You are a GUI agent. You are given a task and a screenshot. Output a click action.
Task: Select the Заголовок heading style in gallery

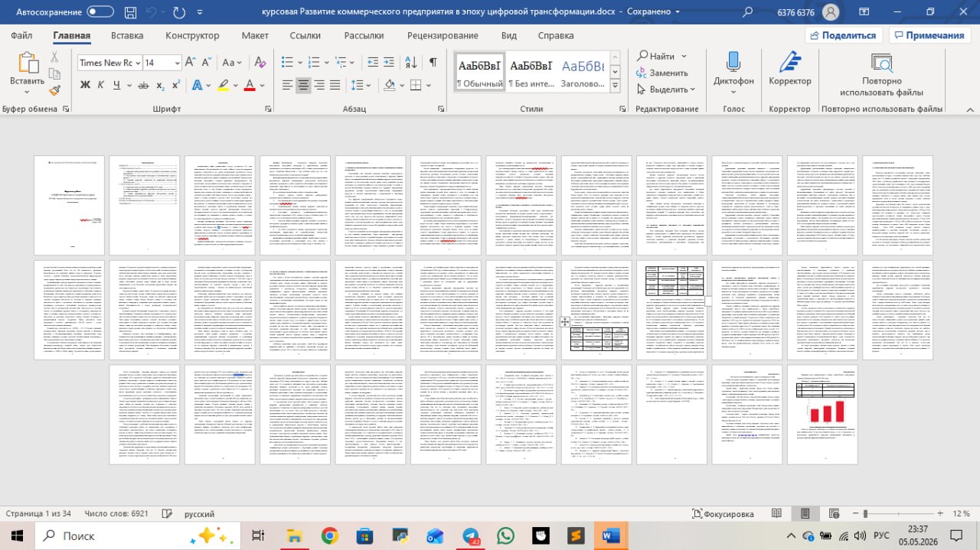coord(583,72)
